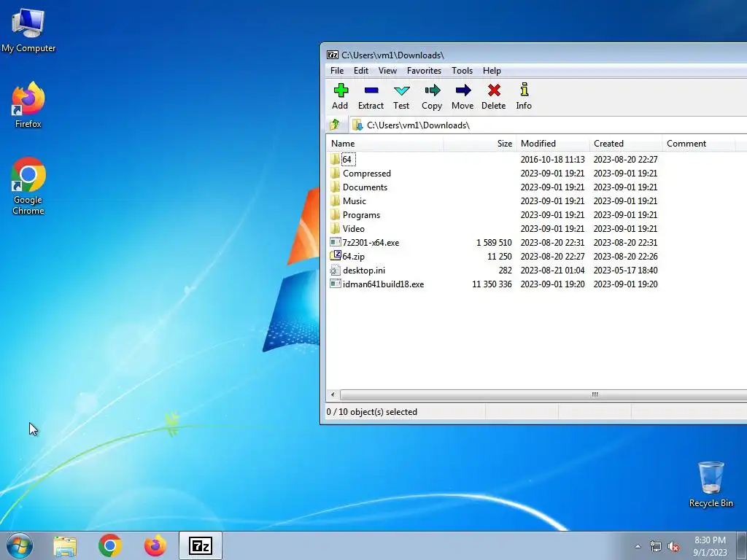This screenshot has height=560, width=747.
Task: Open the Edit menu
Action: pyautogui.click(x=360, y=71)
